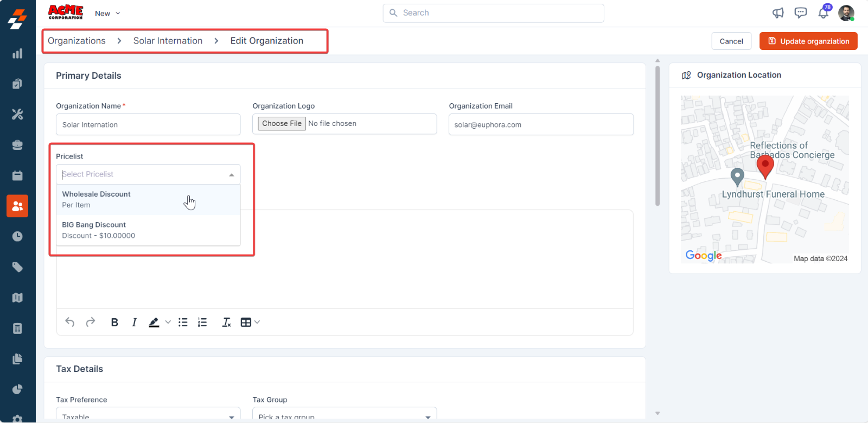Click the Organization Name input field
Viewport: 868px width, 423px height.
pyautogui.click(x=148, y=124)
